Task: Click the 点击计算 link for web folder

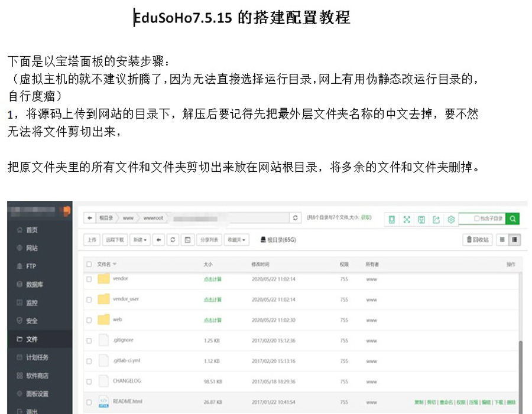Action: point(212,320)
